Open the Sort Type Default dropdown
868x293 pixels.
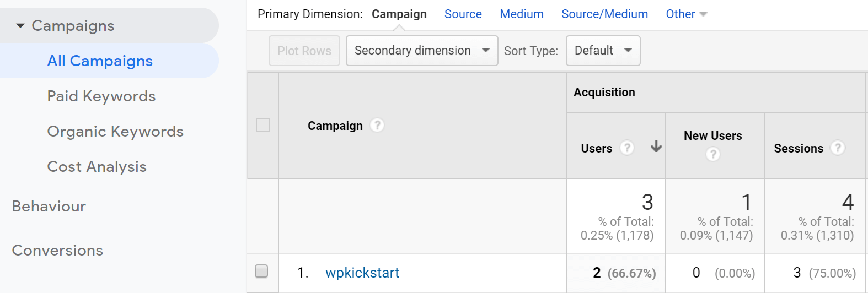point(603,51)
